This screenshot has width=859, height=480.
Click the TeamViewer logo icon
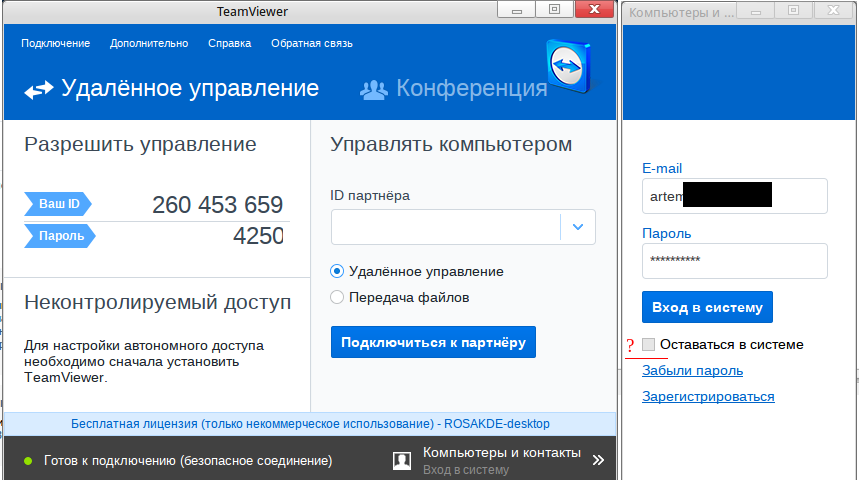click(569, 66)
